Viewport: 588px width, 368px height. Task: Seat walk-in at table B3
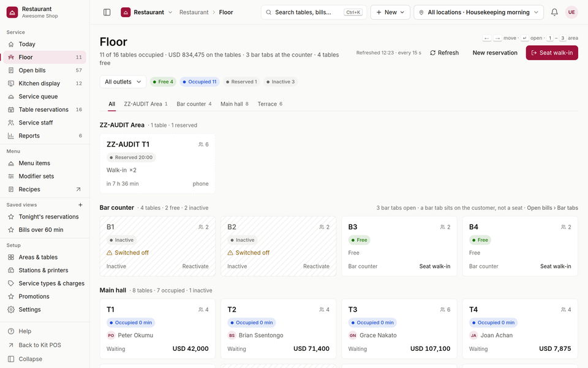[435, 267]
